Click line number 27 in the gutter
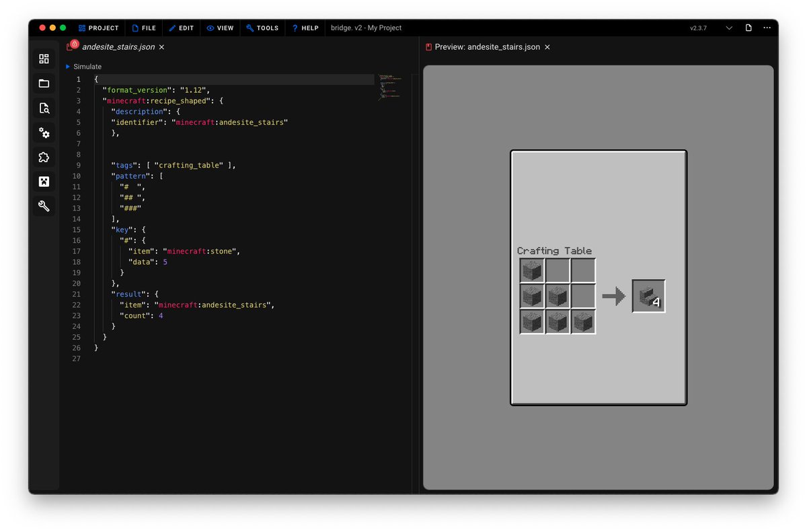807x532 pixels. [76, 359]
